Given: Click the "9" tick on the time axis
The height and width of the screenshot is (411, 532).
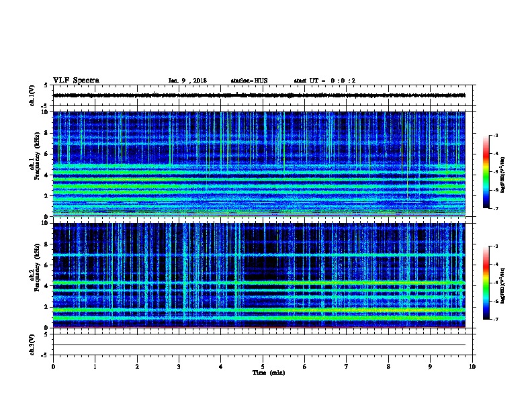Looking at the screenshot, I should [430, 366].
